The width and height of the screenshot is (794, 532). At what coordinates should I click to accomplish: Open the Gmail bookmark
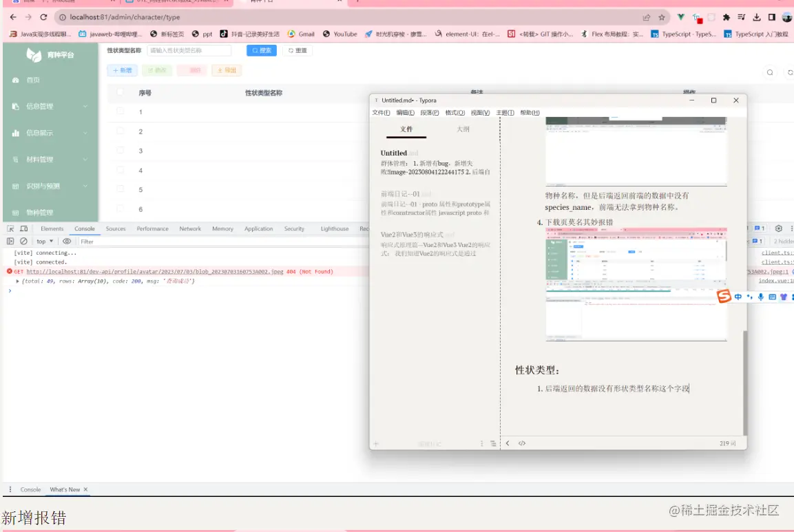click(301, 34)
